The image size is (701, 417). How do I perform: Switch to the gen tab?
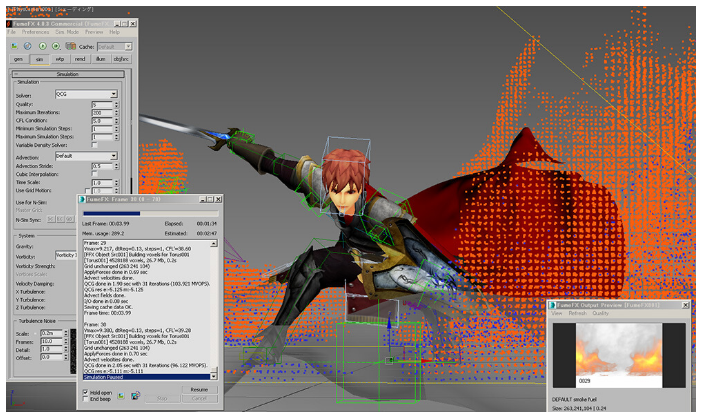[x=18, y=59]
